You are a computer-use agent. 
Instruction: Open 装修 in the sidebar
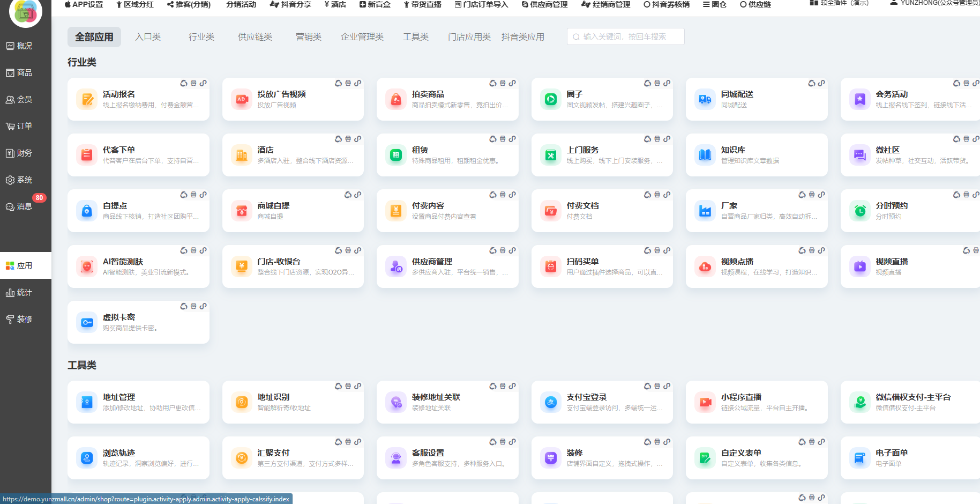[x=26, y=319]
